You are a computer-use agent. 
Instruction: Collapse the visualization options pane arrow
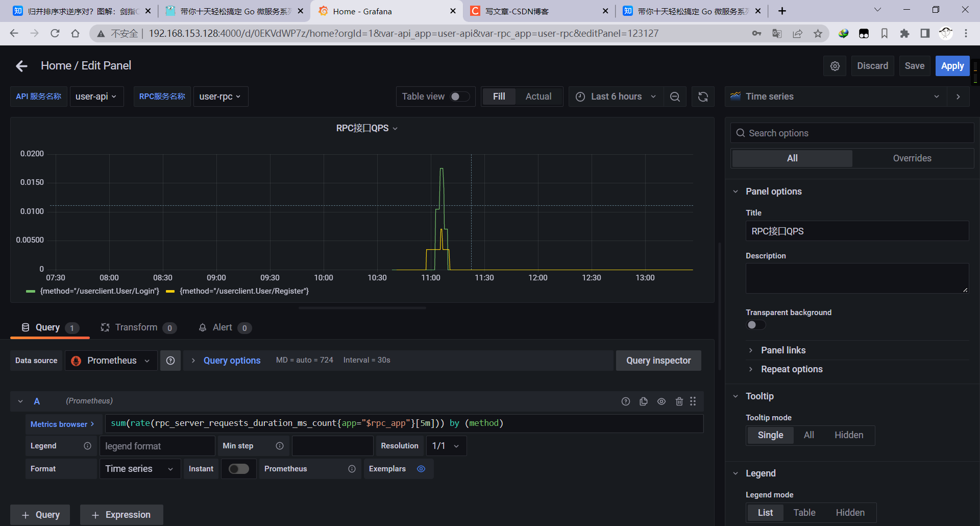click(x=958, y=97)
